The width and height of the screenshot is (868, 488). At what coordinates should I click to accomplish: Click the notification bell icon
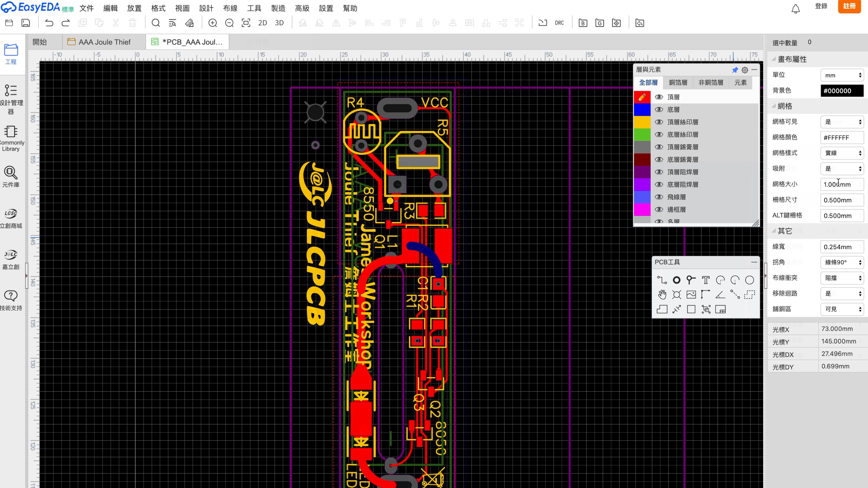pos(796,9)
